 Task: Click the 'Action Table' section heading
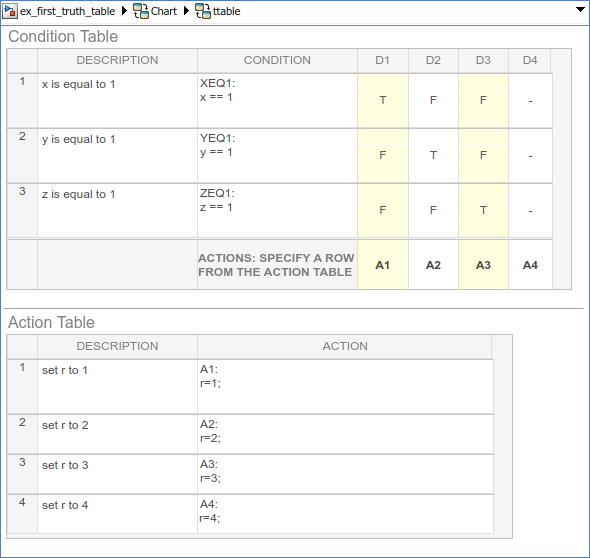(x=51, y=322)
